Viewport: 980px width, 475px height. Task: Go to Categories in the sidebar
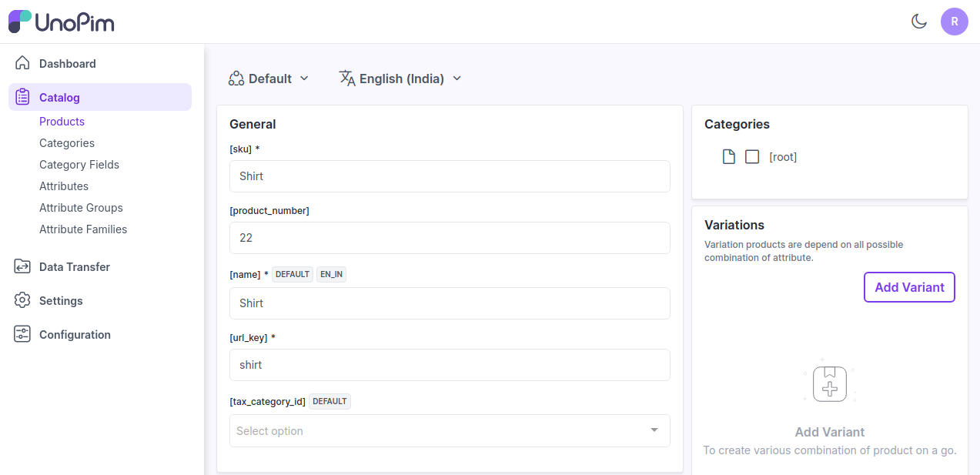67,143
